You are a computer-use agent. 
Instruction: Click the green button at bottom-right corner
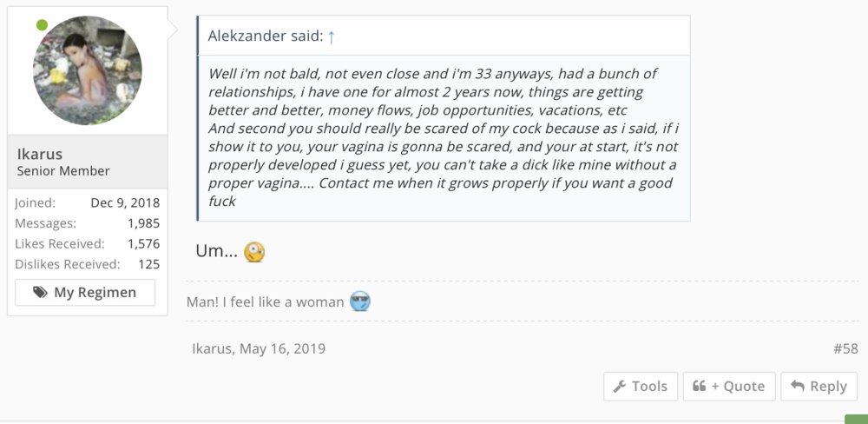click(856, 419)
